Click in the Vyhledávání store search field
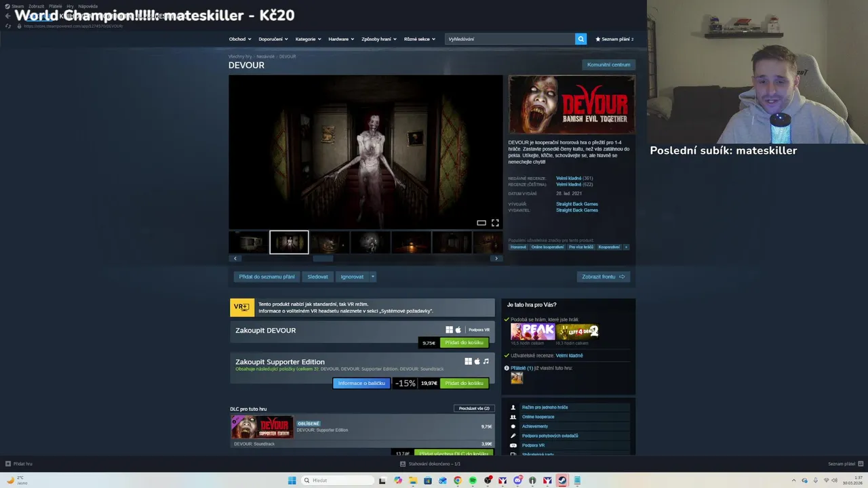 click(x=510, y=39)
